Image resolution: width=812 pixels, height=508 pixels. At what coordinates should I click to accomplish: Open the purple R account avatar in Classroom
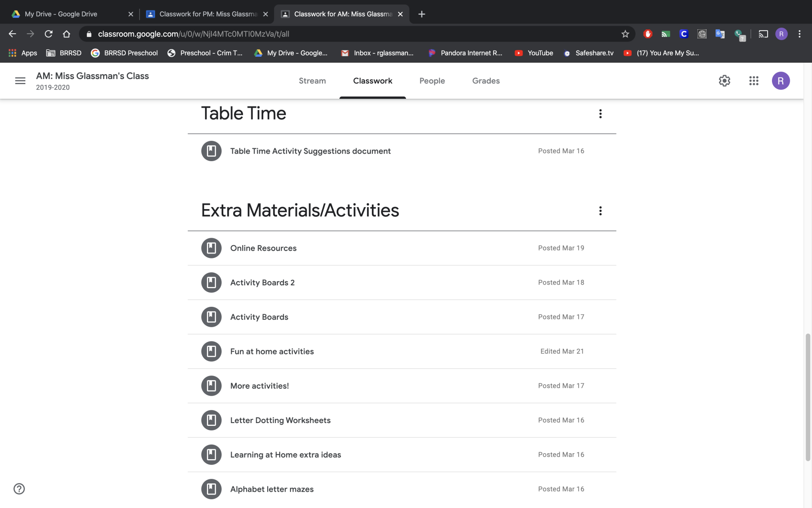pos(780,81)
